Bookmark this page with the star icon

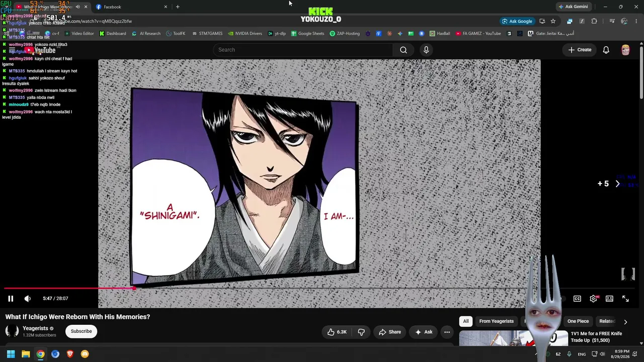(x=553, y=21)
